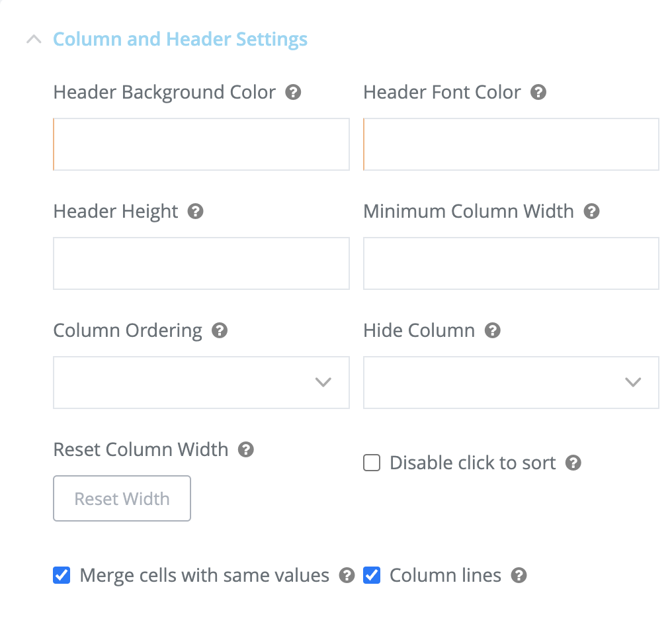The height and width of the screenshot is (642, 672).
Task: Open the Header Height help tooltip icon
Action: (x=195, y=211)
